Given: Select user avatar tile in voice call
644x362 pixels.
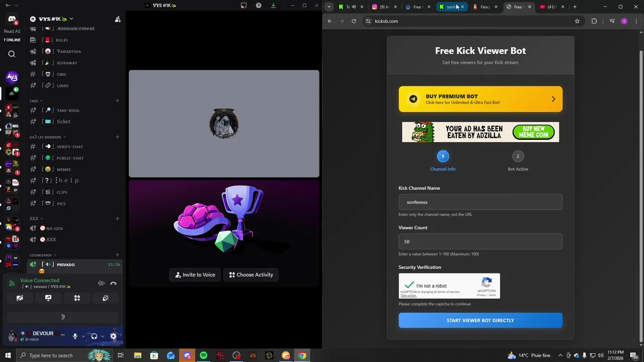Looking at the screenshot, I should coord(224,124).
